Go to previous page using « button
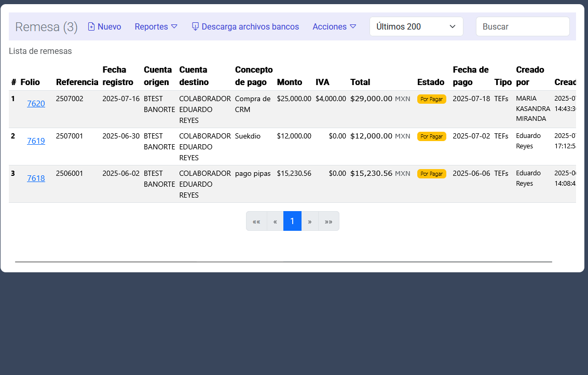Viewport: 588px width, 375px height. (275, 221)
